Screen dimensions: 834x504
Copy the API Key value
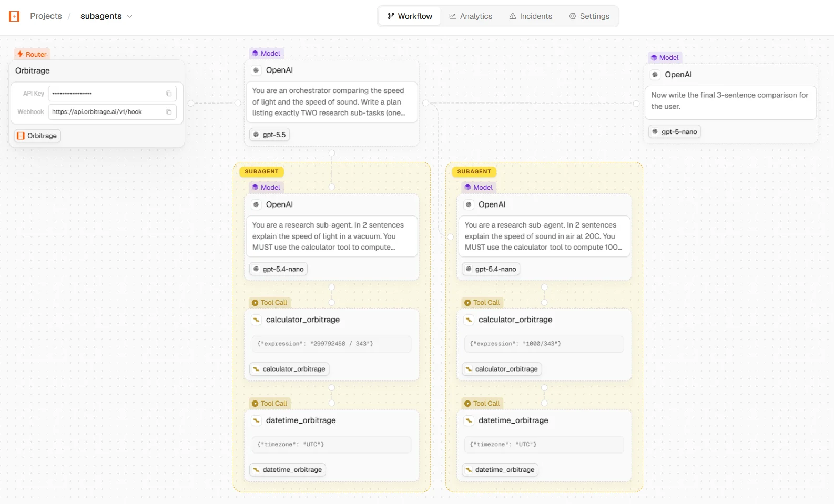point(169,94)
